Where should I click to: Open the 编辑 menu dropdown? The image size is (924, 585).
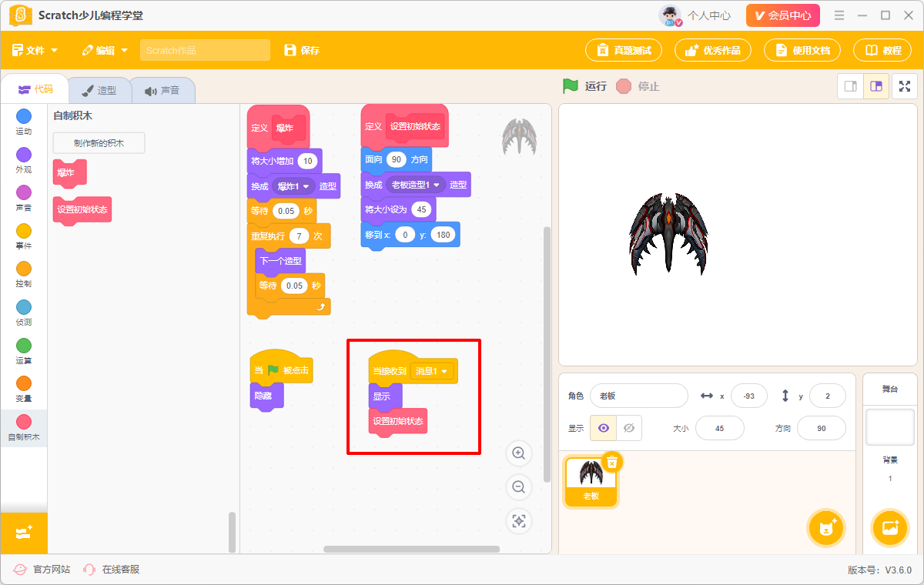[105, 50]
